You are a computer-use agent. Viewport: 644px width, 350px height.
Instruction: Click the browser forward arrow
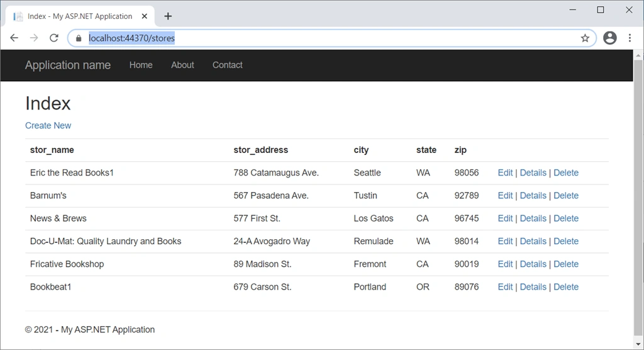coord(34,38)
